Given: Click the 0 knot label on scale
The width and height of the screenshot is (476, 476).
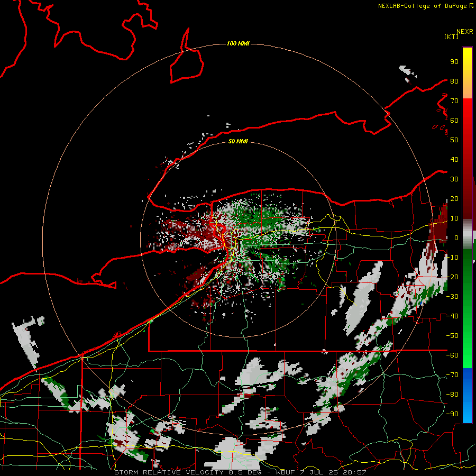Looking at the screenshot, I should (456, 237).
